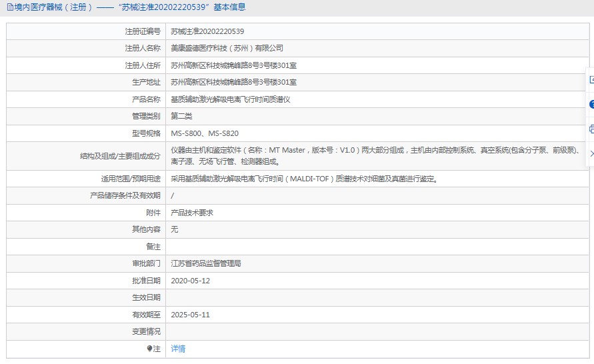Open the 详情 link in the 注 row
Screen dimensions: 594x364
point(178,349)
